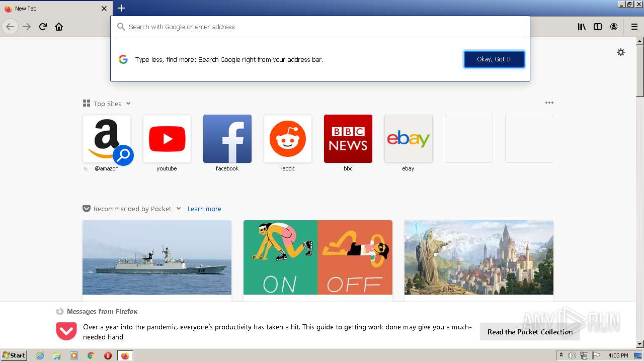Launch Internet Explorer from taskbar

tap(40, 355)
